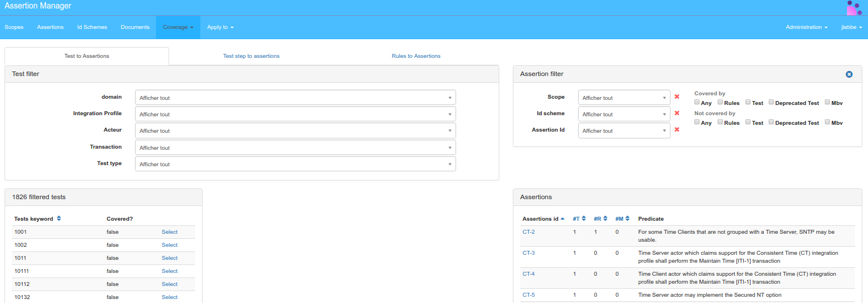Image resolution: width=868 pixels, height=303 pixels.
Task: Sort assertions by #M column icon
Action: 627,219
